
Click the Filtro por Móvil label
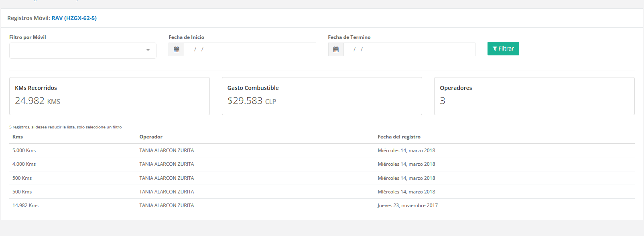point(28,37)
